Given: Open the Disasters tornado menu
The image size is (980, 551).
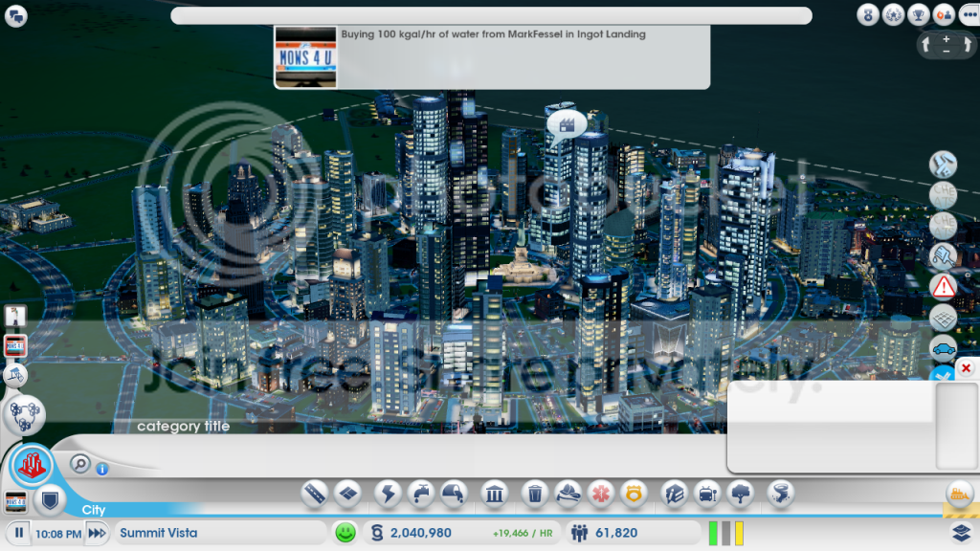Looking at the screenshot, I should tap(781, 495).
